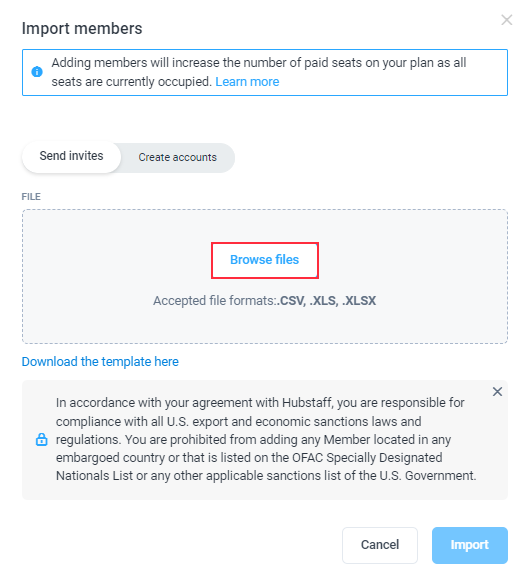Click inside the dashed file drop zone
The height and width of the screenshot is (584, 531).
coord(265,276)
